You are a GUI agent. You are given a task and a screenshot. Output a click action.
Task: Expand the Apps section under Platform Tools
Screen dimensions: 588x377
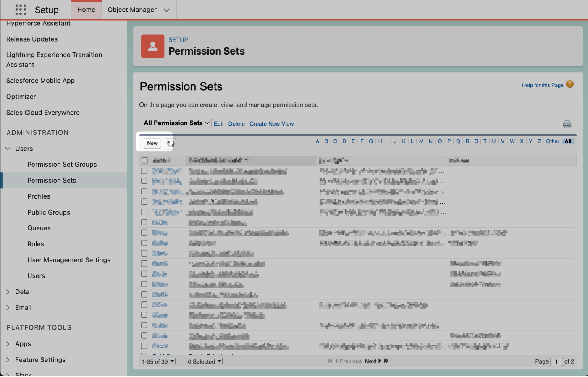(8, 344)
